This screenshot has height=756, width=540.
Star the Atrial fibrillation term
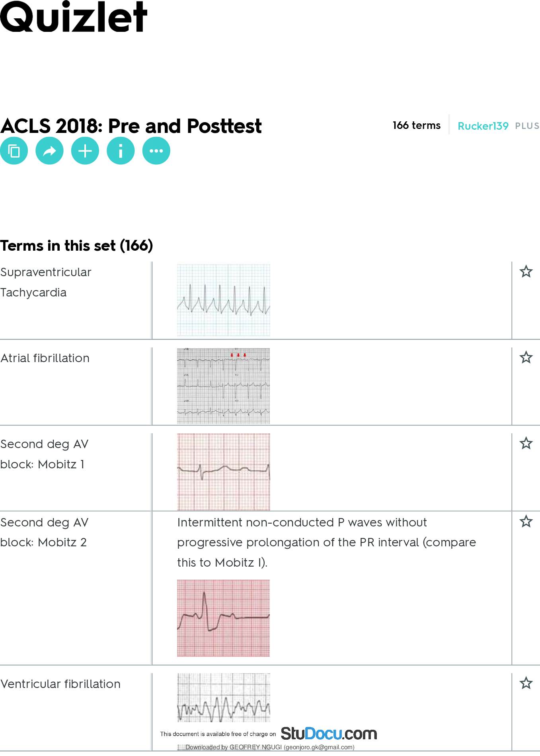[x=526, y=358]
